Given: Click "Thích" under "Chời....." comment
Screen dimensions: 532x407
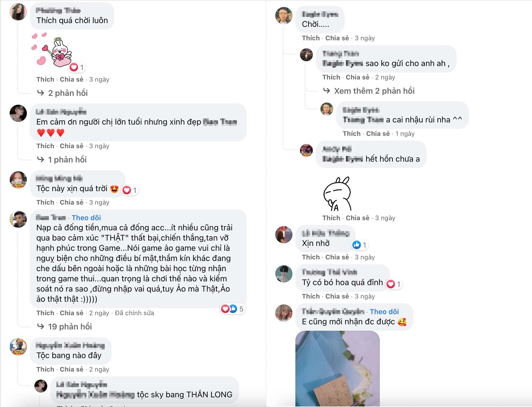Looking at the screenshot, I should point(311,38).
